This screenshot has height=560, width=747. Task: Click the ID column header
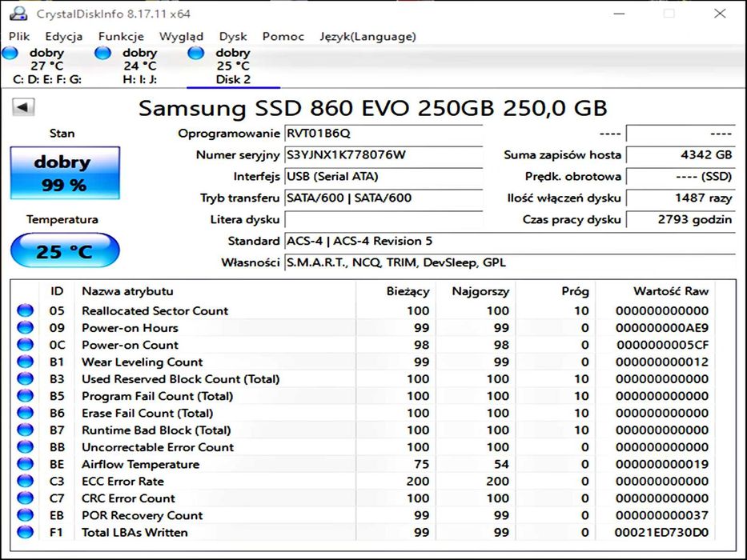(x=57, y=291)
